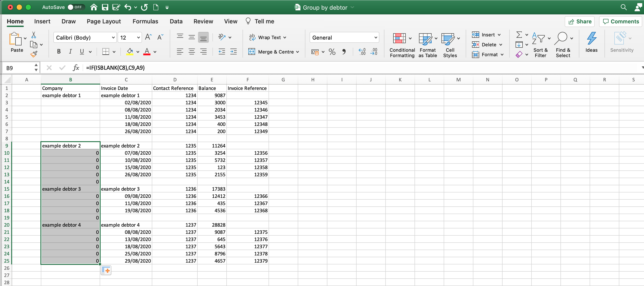Toggle Align Right

pyautogui.click(x=203, y=51)
